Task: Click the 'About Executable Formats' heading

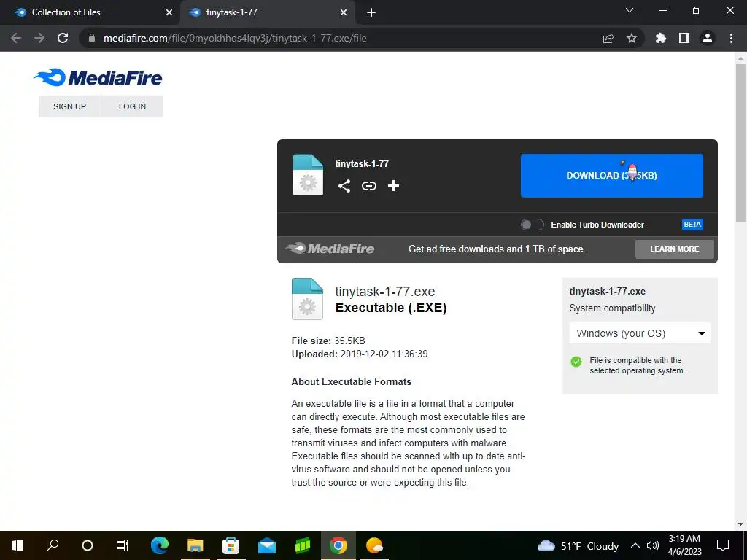Action: coord(351,382)
